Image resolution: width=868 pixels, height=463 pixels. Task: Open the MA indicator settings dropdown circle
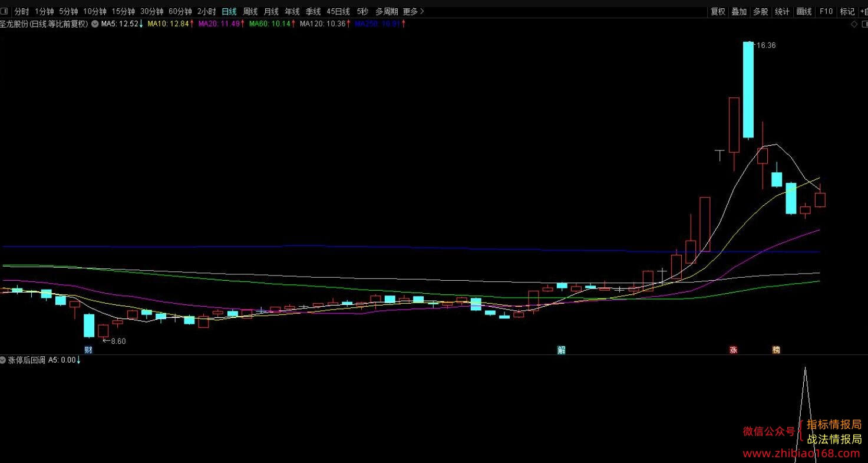coord(95,24)
